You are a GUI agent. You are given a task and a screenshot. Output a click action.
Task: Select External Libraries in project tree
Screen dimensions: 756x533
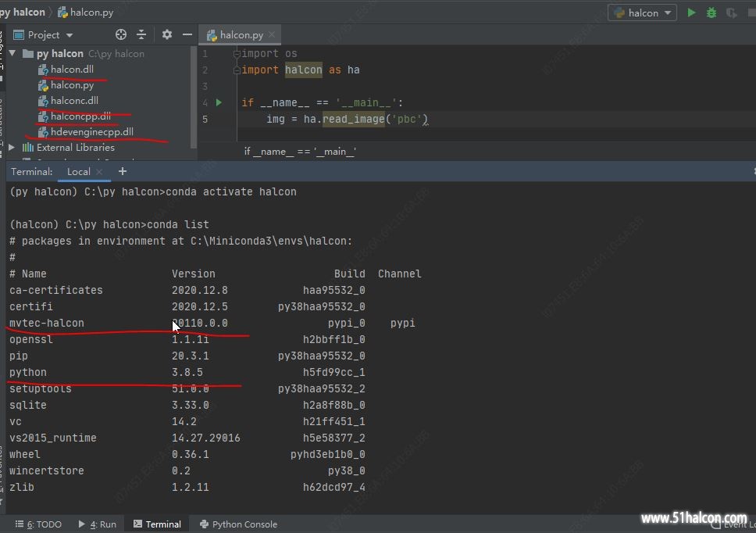76,147
